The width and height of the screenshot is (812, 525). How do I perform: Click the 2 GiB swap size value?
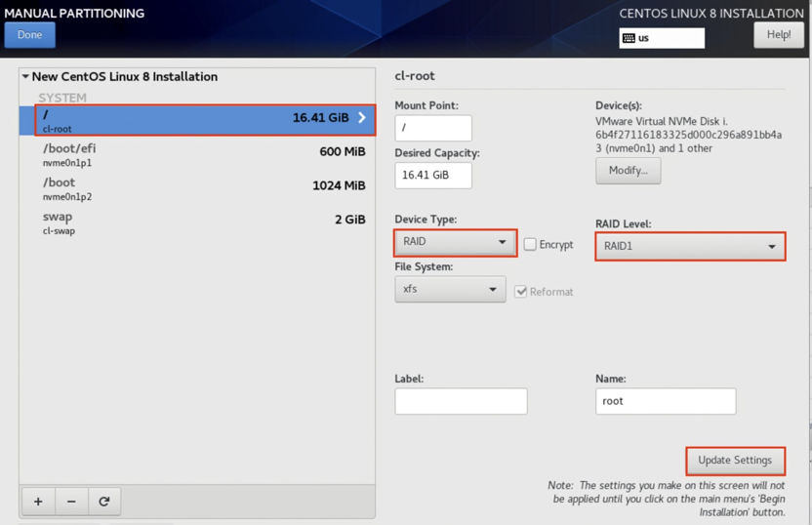pyautogui.click(x=350, y=220)
